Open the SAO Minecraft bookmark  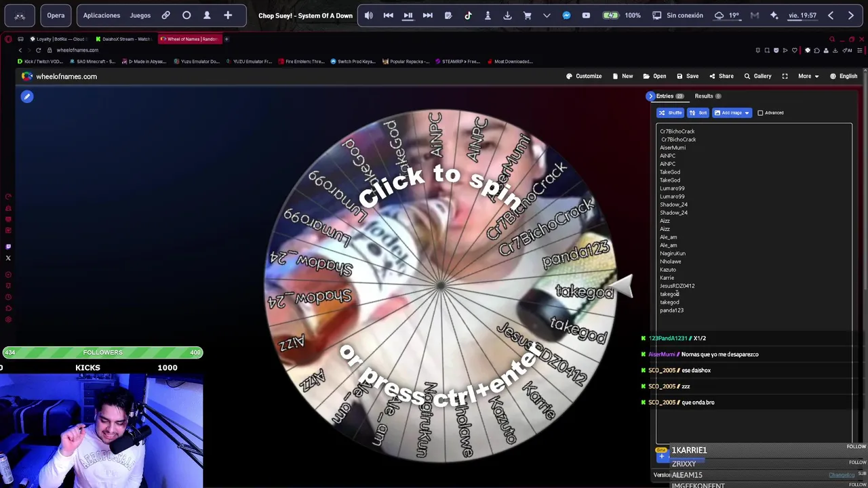pos(92,62)
